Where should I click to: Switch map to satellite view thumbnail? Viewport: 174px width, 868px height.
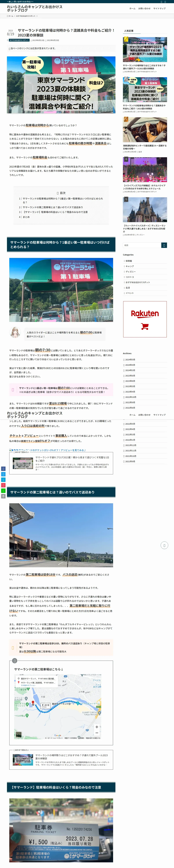[x=19, y=735]
